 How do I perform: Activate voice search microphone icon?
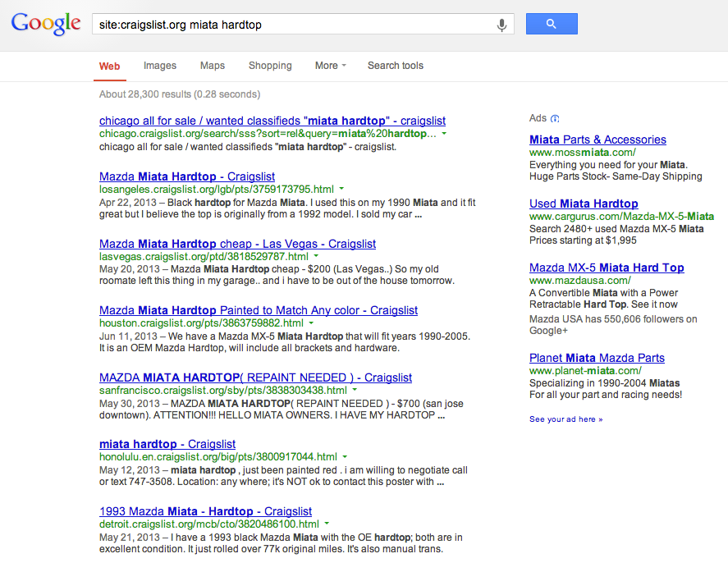501,25
